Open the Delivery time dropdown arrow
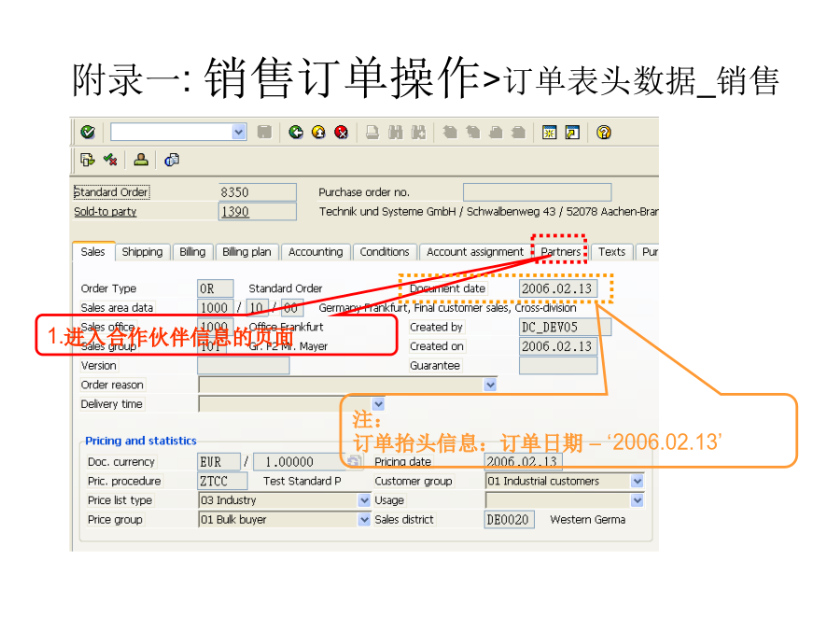The width and height of the screenshot is (840, 630). click(x=378, y=404)
